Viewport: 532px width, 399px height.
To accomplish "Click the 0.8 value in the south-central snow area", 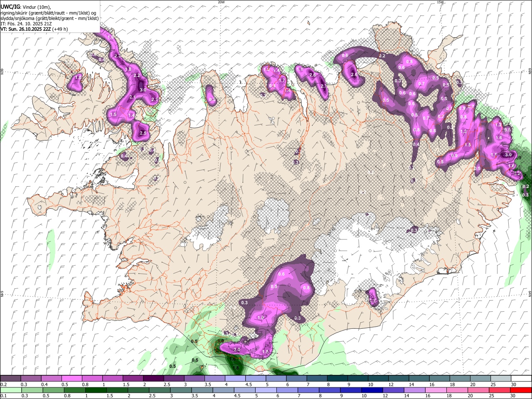I will 306,288.
